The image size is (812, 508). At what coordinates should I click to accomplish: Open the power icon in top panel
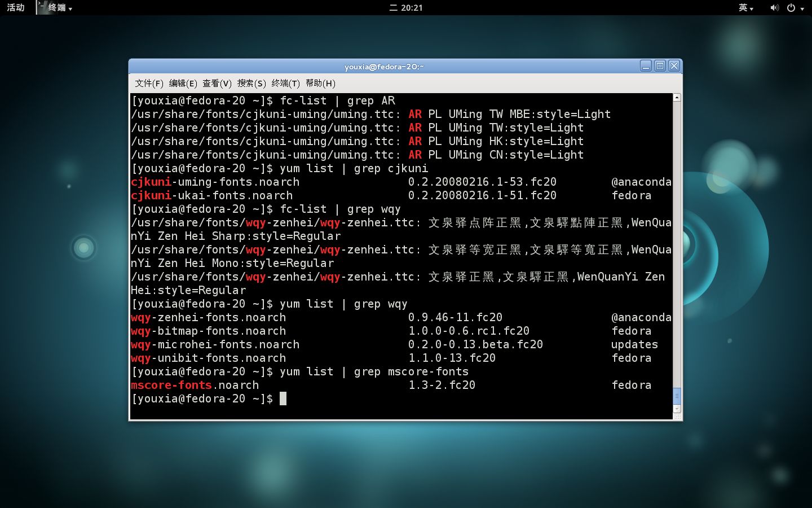pos(791,8)
